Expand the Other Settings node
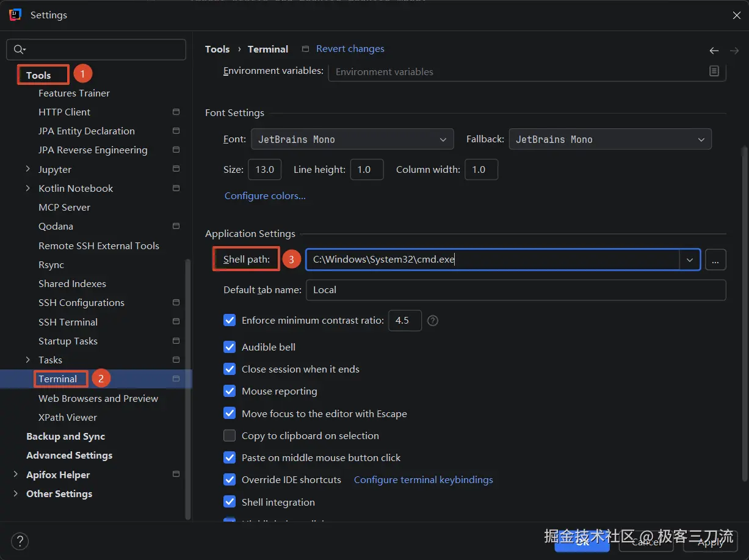This screenshot has width=749, height=560. [15, 493]
